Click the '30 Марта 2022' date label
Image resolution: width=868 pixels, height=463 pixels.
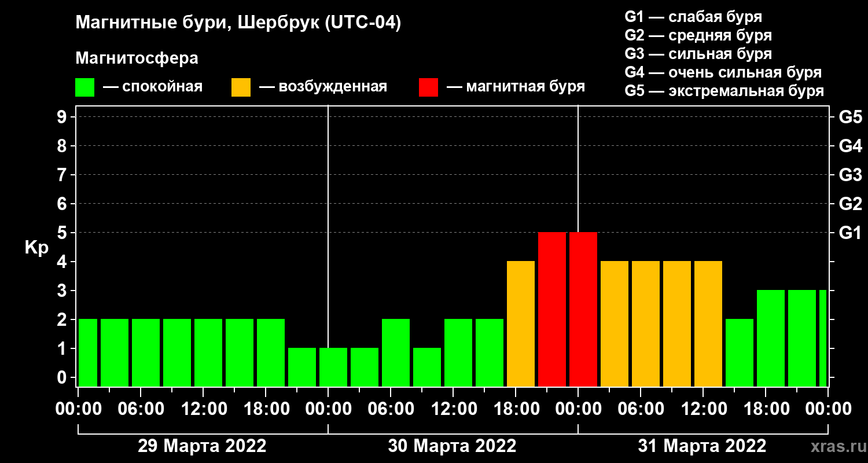tap(452, 446)
